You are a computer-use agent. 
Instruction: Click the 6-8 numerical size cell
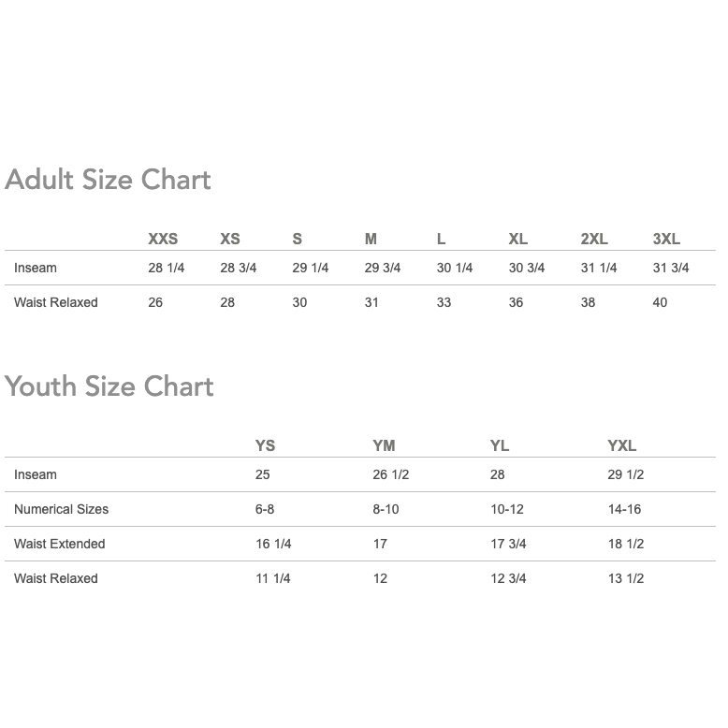point(265,510)
